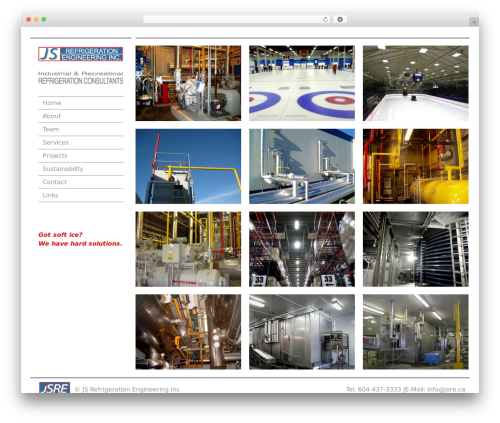
Task: Open the Team menu item
Action: tap(81, 129)
